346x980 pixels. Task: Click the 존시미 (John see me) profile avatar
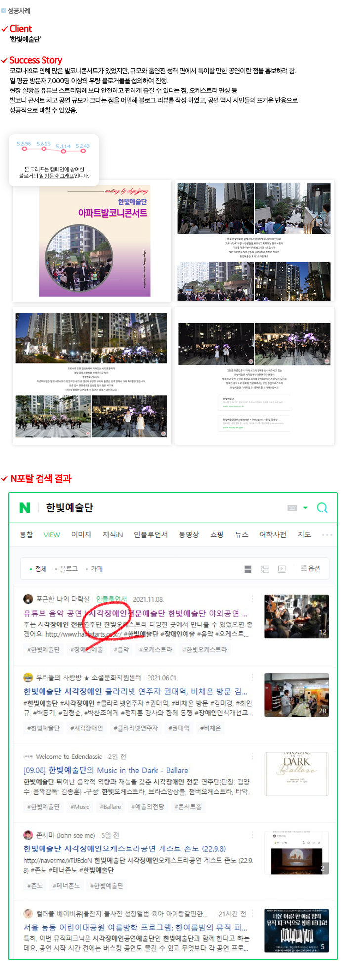(x=28, y=835)
